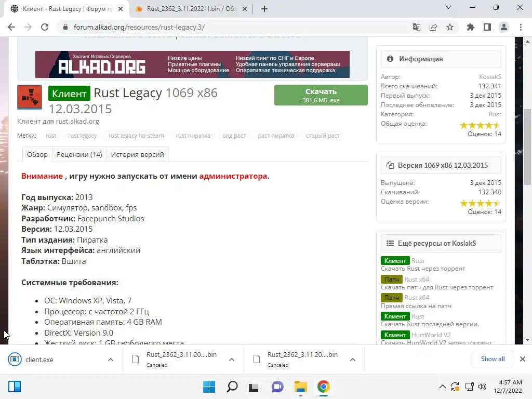Bookmark this page with the star

click(x=450, y=27)
